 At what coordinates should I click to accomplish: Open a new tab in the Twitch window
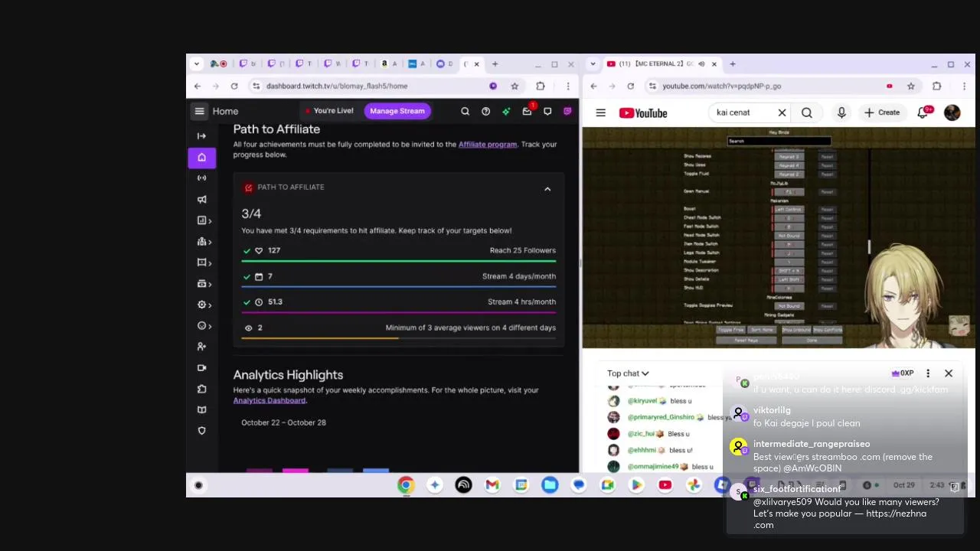click(x=495, y=64)
